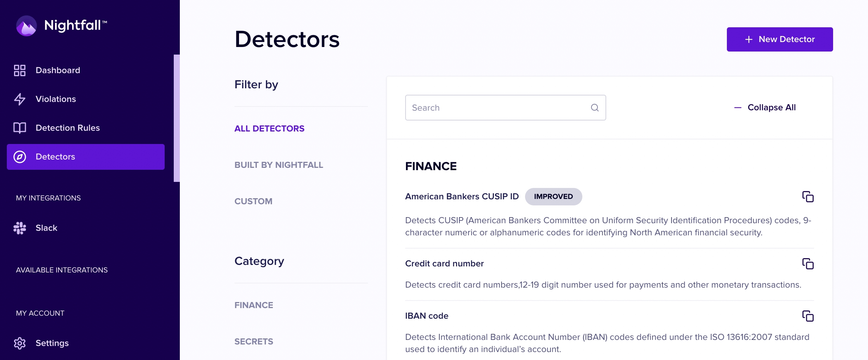Duplicate the Credit card number detector
Image resolution: width=868 pixels, height=360 pixels.
807,264
